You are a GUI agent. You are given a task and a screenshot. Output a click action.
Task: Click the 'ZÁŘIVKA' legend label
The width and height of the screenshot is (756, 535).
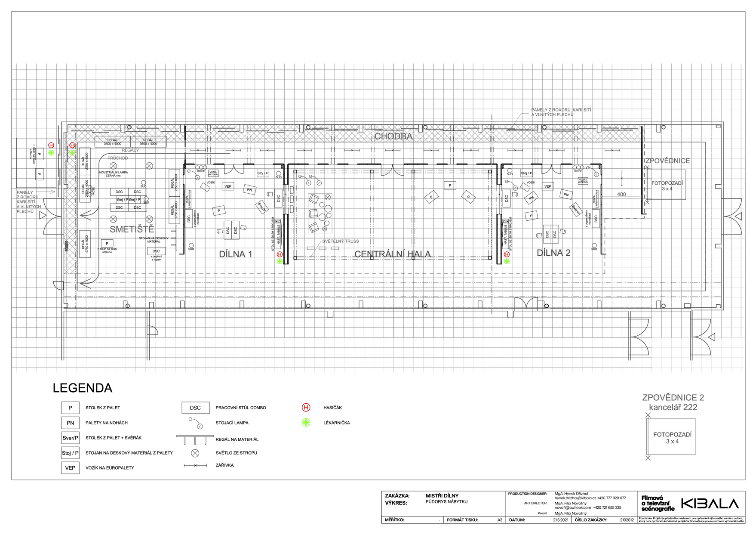[224, 465]
